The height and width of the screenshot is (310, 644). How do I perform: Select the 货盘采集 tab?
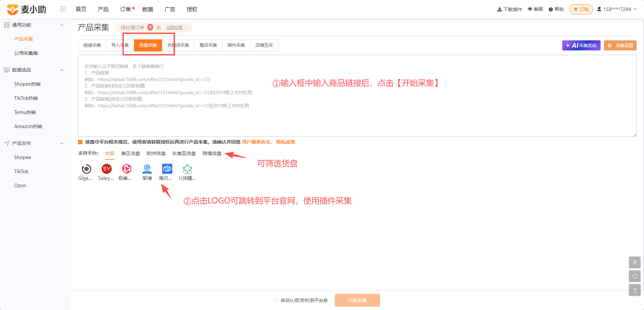pyautogui.click(x=148, y=45)
